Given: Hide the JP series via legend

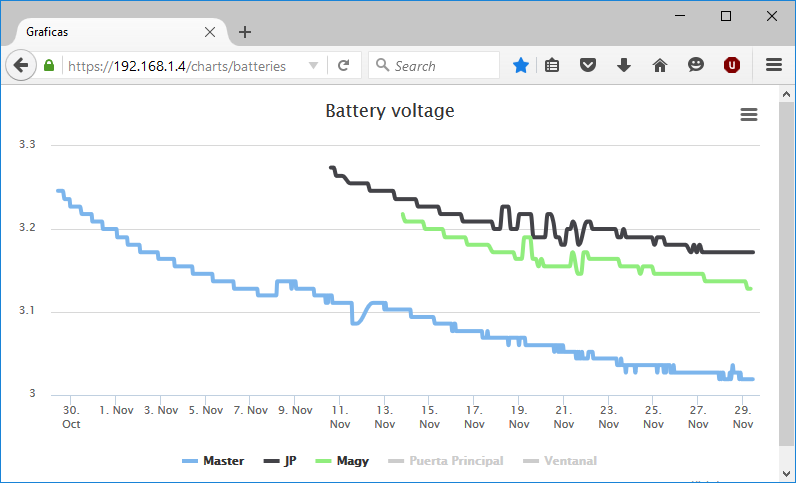Looking at the screenshot, I should 280,461.
